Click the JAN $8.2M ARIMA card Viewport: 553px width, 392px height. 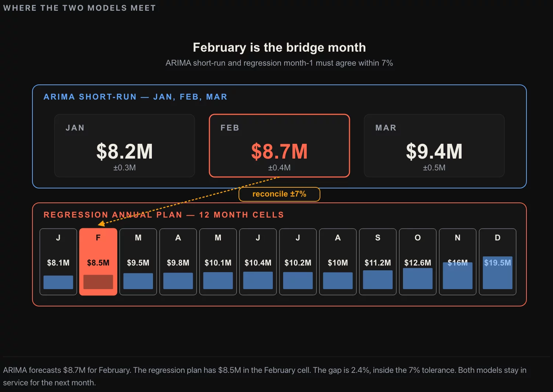tap(125, 146)
